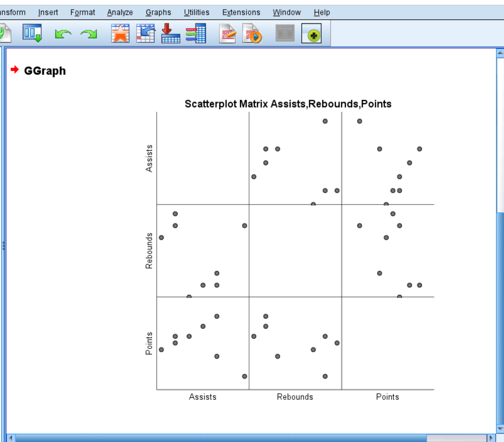Click vertical scrollbar down arrow
504x442 pixels.
pos(500,429)
